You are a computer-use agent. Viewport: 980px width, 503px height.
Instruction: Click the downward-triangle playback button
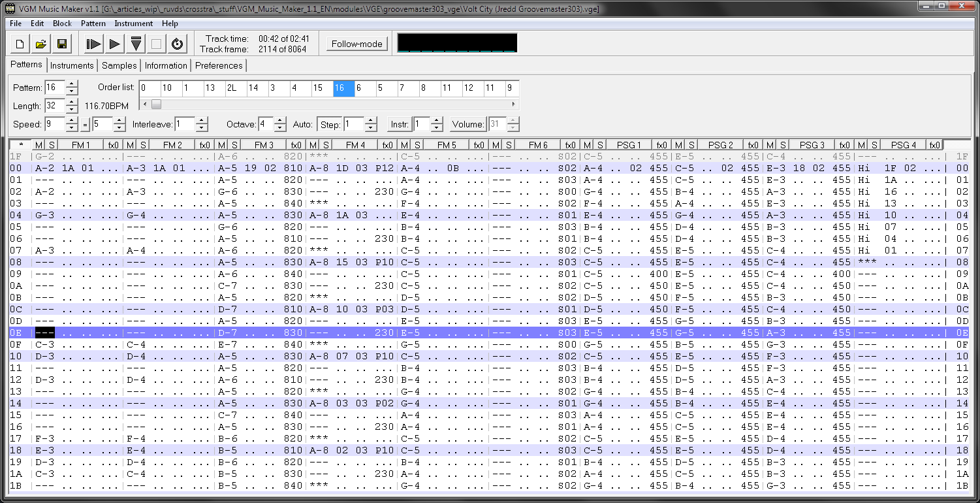pos(135,44)
